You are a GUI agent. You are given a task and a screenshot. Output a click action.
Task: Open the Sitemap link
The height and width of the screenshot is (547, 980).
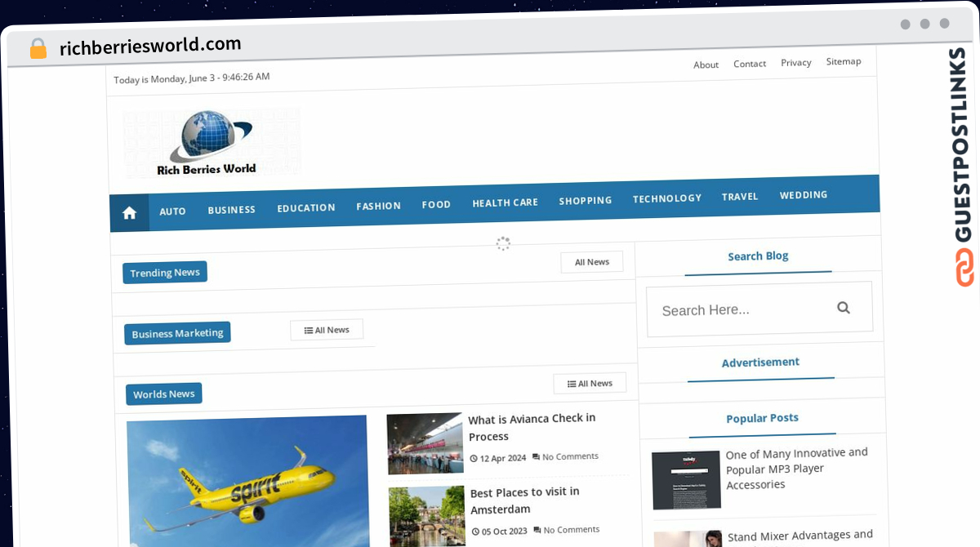pos(844,61)
